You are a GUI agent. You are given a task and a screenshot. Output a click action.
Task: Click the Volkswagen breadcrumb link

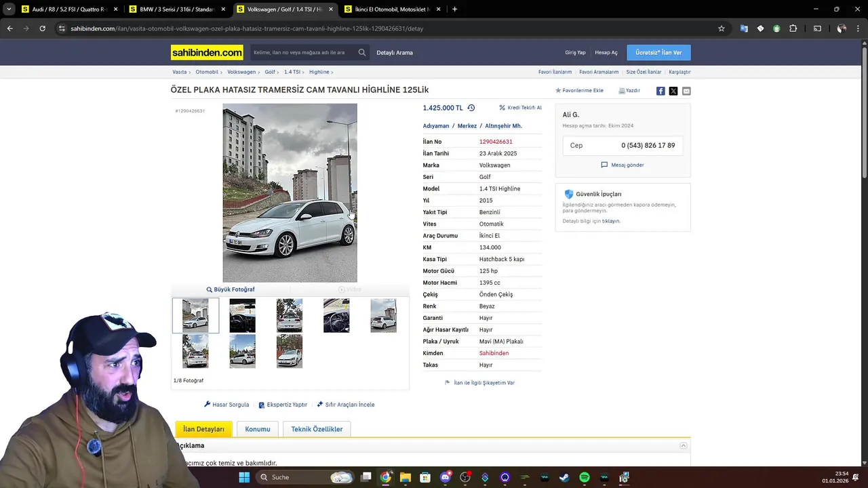pos(241,72)
